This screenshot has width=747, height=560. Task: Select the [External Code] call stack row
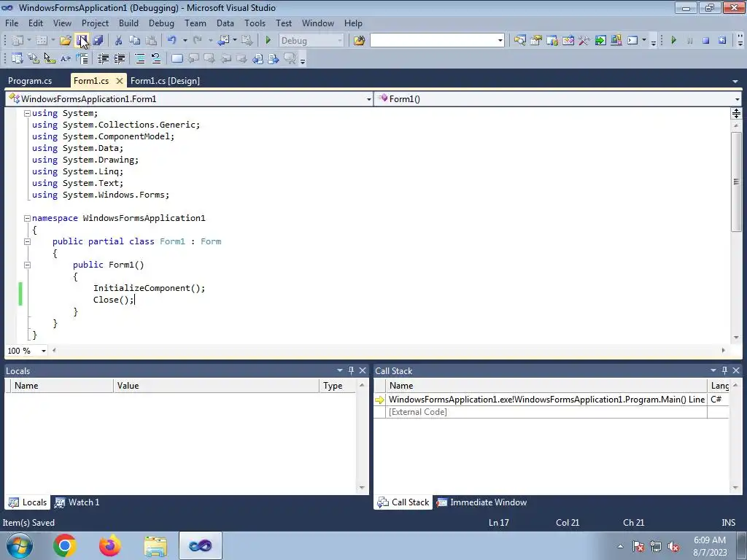[551, 412]
